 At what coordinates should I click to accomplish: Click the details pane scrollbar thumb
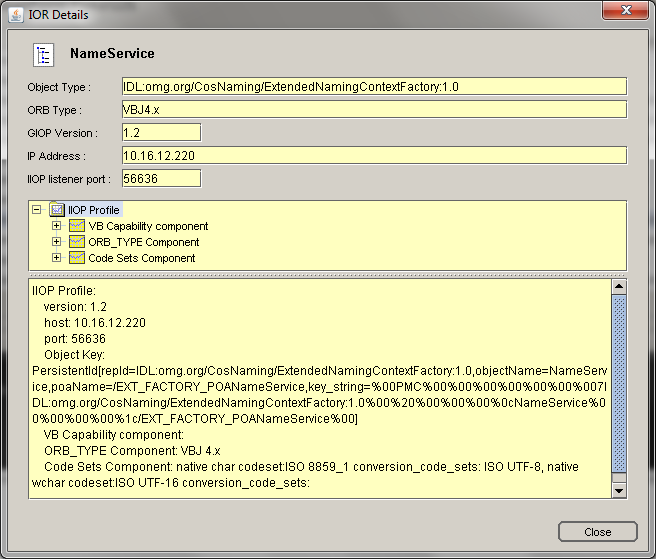[619, 384]
